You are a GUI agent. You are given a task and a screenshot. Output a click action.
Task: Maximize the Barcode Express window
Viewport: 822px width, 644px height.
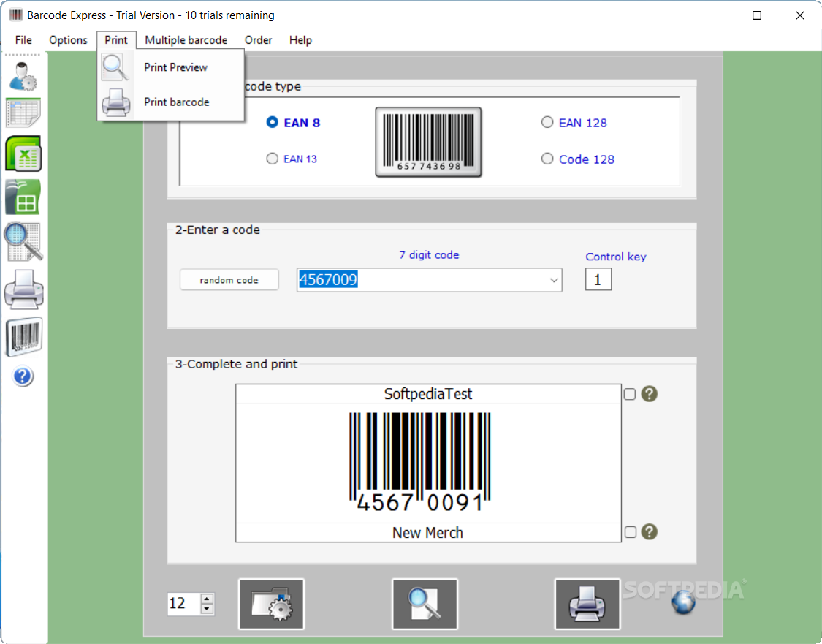pyautogui.click(x=757, y=15)
